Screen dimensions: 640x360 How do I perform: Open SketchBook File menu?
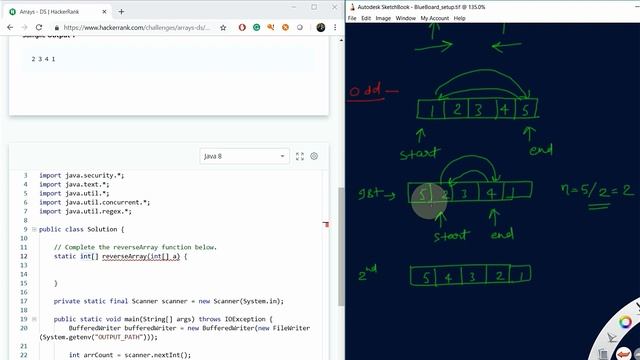click(352, 18)
